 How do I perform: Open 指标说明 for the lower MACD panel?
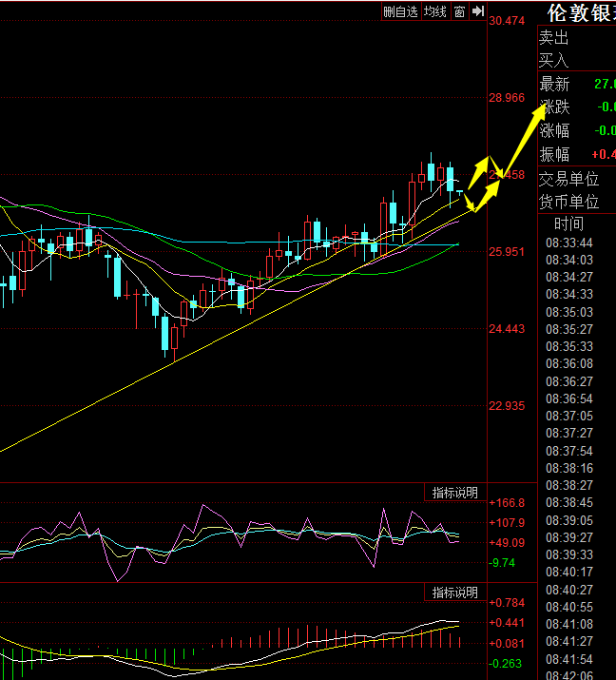pyautogui.click(x=455, y=593)
